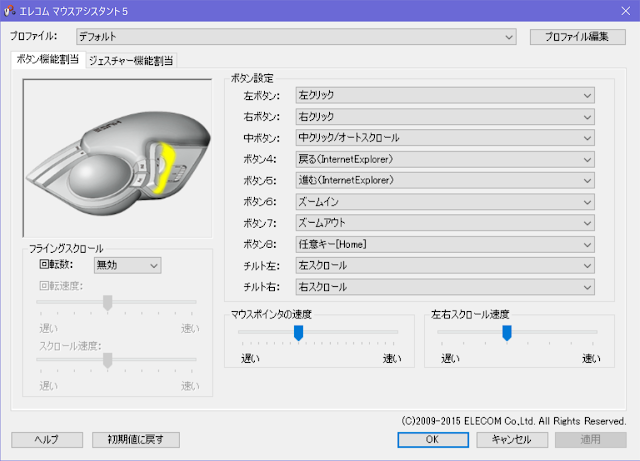Click the Elecom Mouse Assistant title bar icon
This screenshot has height=461, width=640.
pyautogui.click(x=10, y=11)
